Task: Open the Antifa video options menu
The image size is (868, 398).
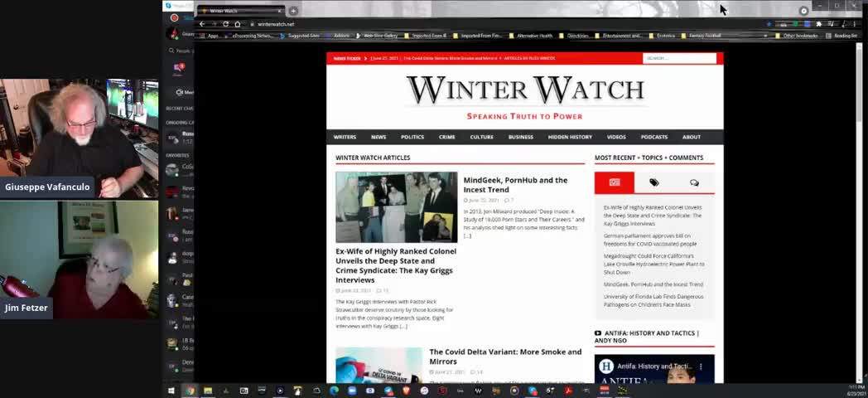Action: (701, 366)
